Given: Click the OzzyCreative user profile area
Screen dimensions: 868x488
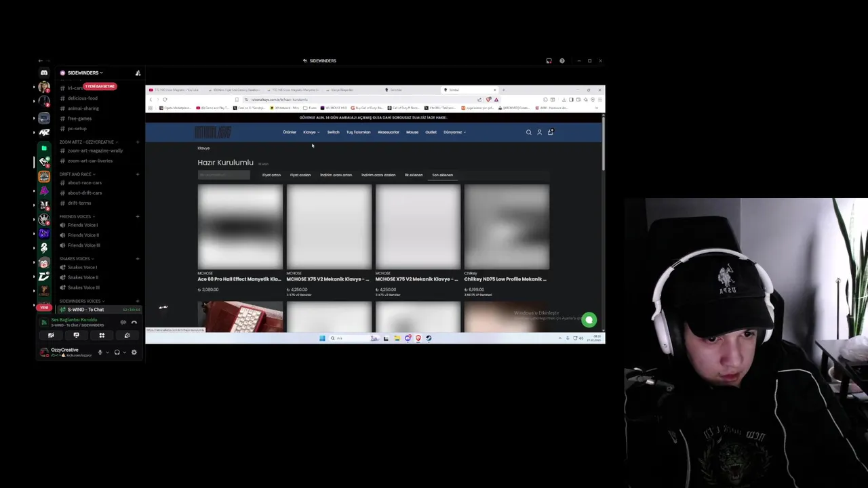Looking at the screenshot, I should 66,352.
